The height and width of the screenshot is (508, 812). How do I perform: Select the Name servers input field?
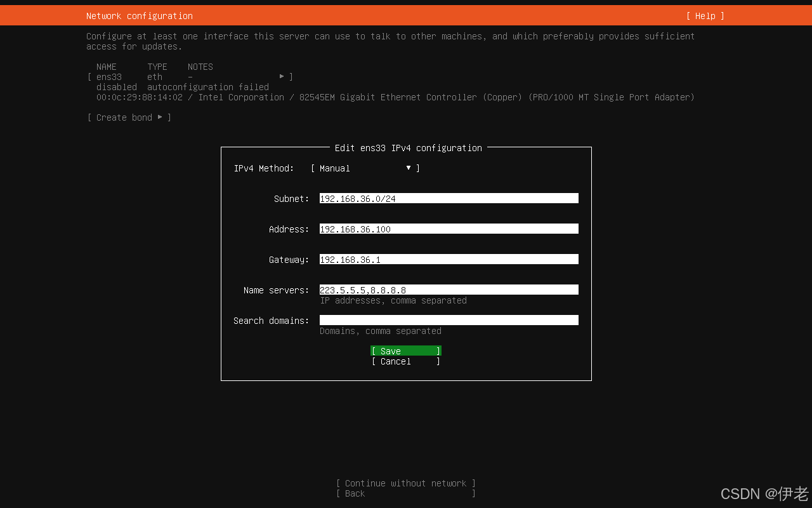(x=449, y=290)
